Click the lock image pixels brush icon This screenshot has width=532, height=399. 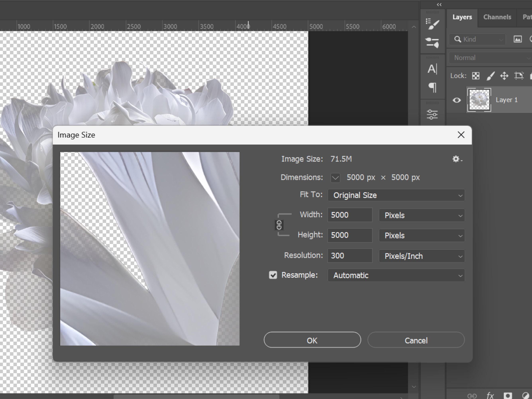pos(490,76)
